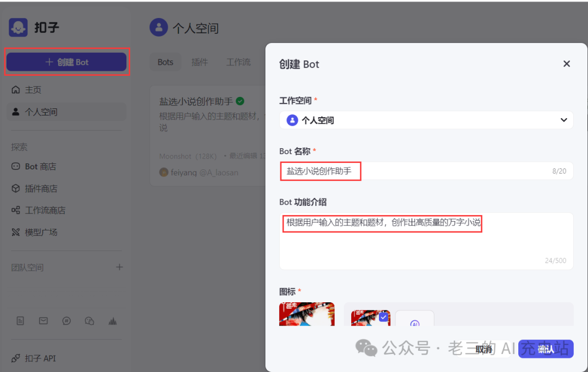Click the cube icon beside 插件商店
This screenshot has height=372, width=588.
pyautogui.click(x=16, y=188)
